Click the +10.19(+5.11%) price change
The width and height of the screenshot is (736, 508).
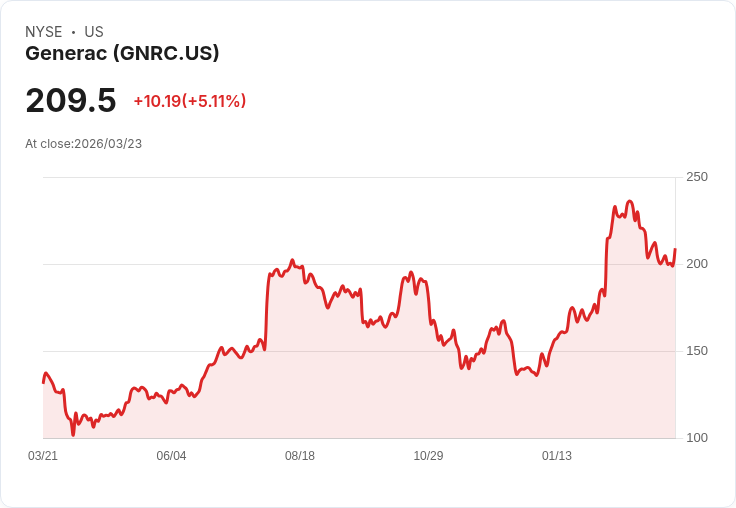(x=190, y=101)
